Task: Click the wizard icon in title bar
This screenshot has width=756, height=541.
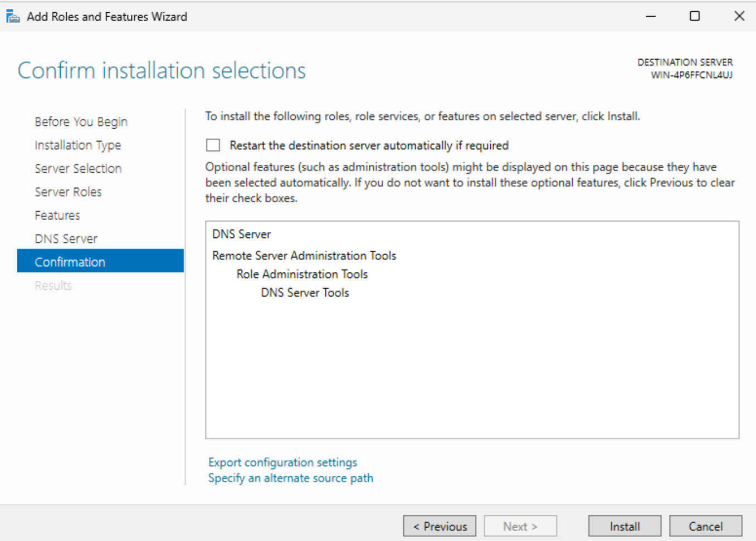Action: pyautogui.click(x=13, y=17)
